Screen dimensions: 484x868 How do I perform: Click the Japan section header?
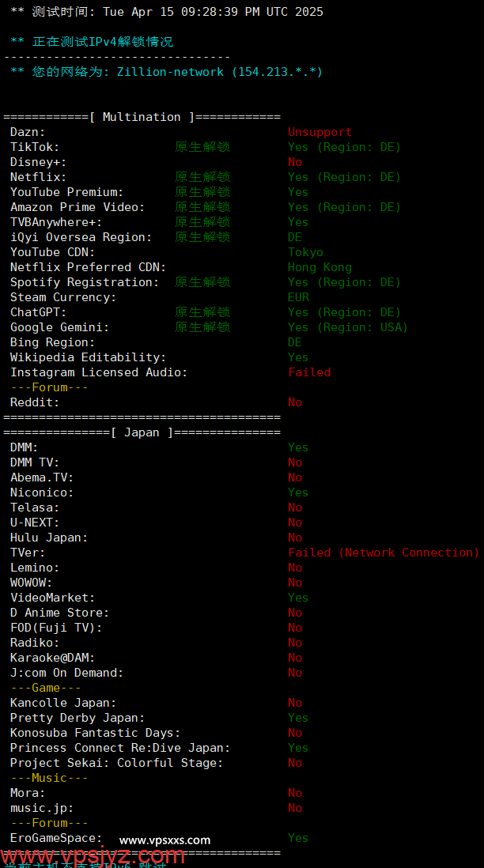click(142, 432)
